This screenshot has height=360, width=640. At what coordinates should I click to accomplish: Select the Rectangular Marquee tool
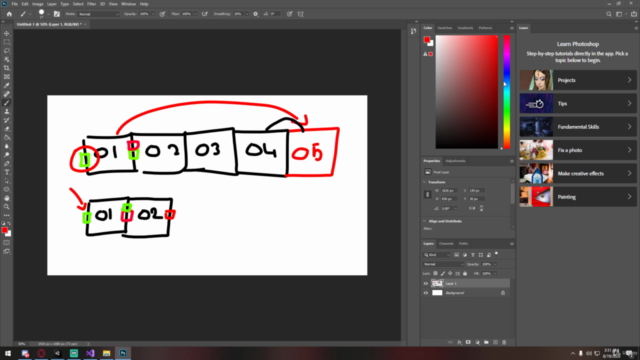pos(7,42)
